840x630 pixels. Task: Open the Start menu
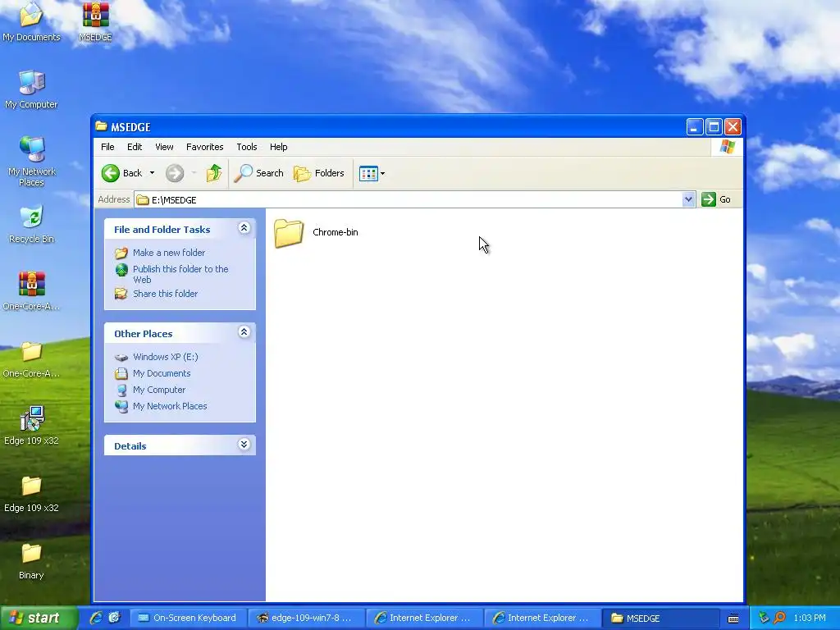[x=39, y=618]
